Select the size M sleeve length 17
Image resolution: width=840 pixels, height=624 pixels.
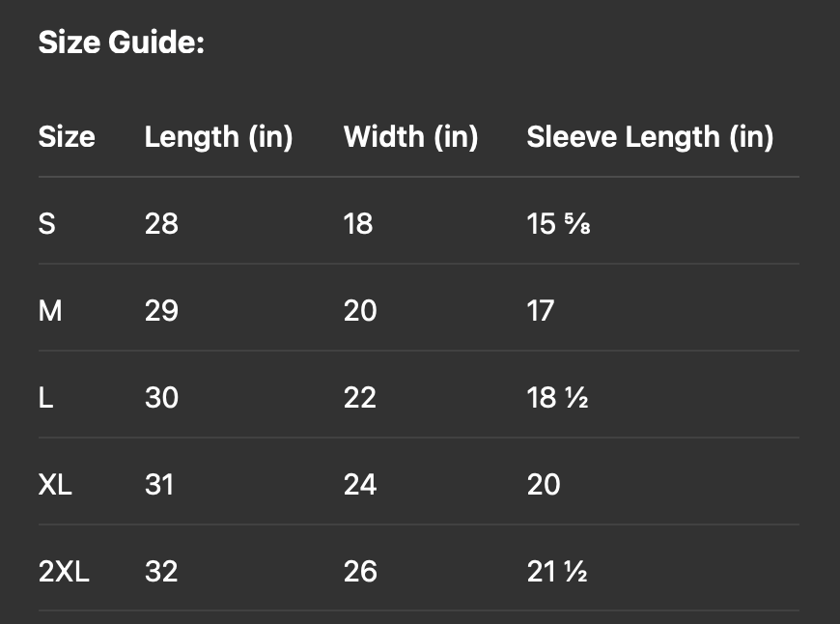(x=541, y=311)
